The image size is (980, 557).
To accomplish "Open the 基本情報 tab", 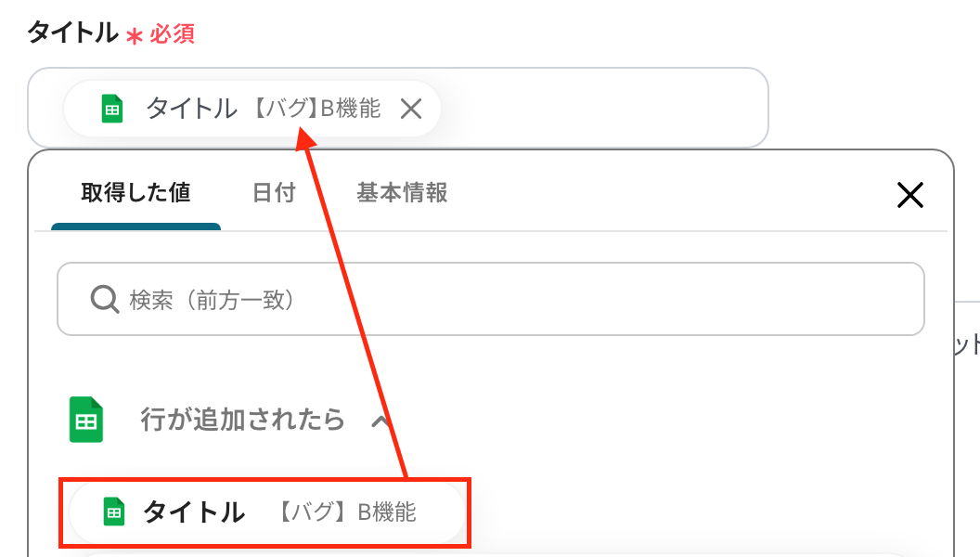I will (x=402, y=192).
